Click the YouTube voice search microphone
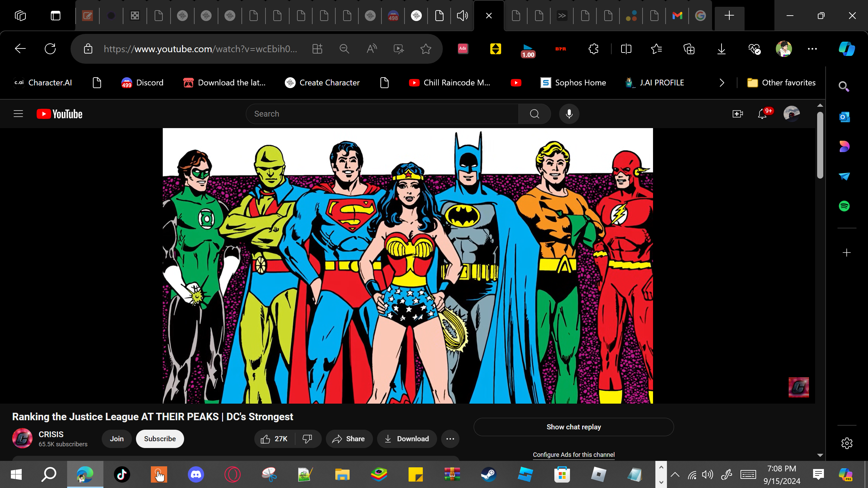Screen dimensions: 868x488 pos(569,114)
